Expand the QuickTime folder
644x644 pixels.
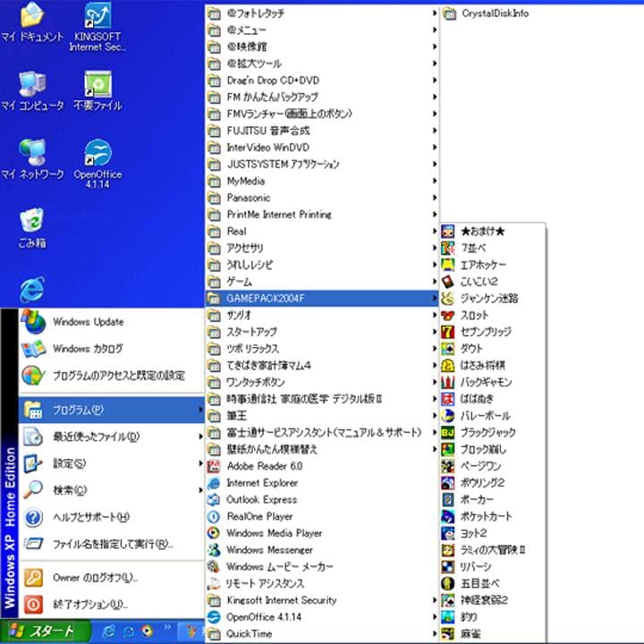pos(322,634)
